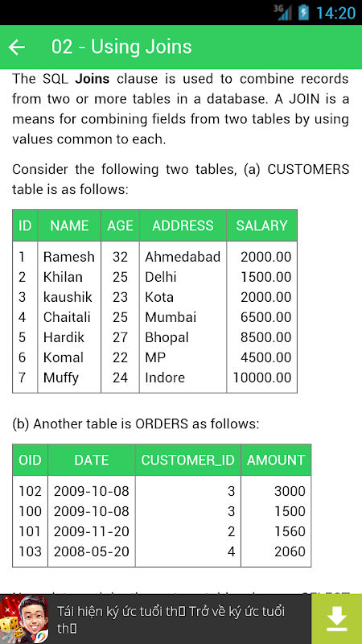Tap the NAME column header
The height and width of the screenshot is (644, 362).
click(x=69, y=225)
